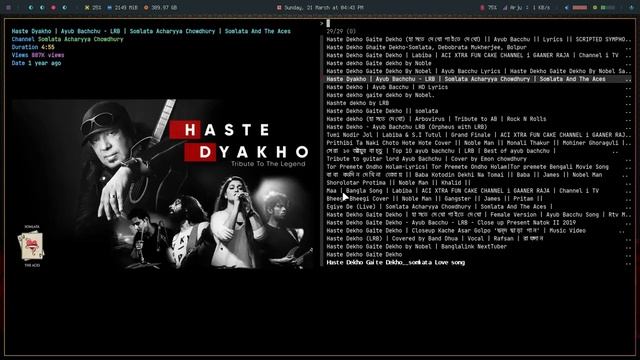Switch to the second workspace circle

[x=42, y=7]
